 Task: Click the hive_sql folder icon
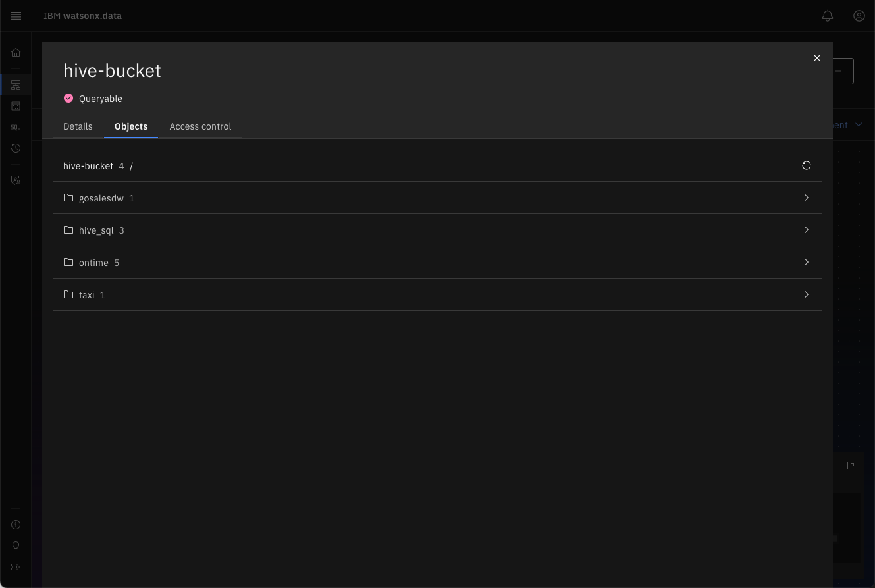68,230
